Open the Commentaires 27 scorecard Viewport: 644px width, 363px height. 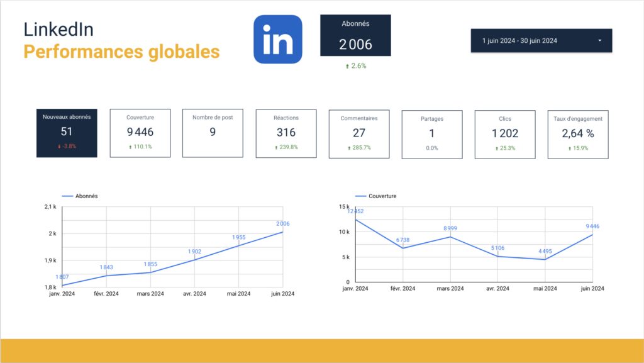(x=358, y=133)
